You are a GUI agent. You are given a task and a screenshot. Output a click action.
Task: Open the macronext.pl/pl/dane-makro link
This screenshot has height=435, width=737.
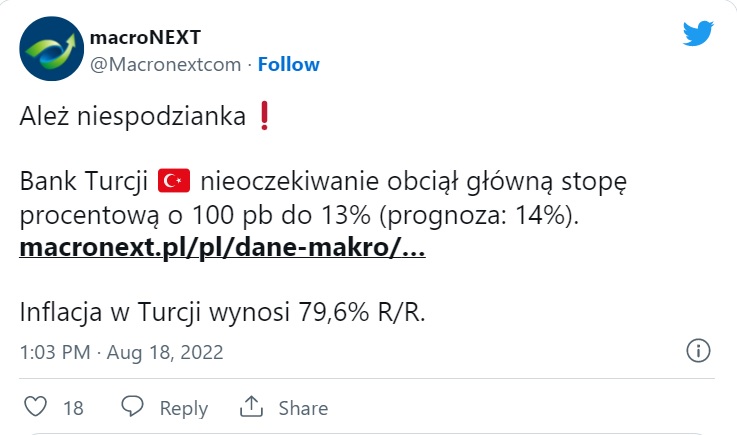222,247
